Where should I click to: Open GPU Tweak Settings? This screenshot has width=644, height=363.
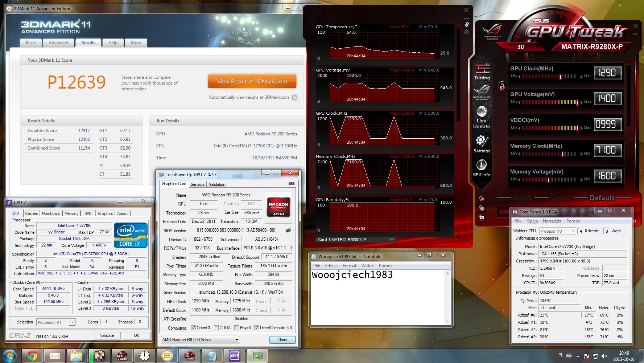click(x=482, y=142)
